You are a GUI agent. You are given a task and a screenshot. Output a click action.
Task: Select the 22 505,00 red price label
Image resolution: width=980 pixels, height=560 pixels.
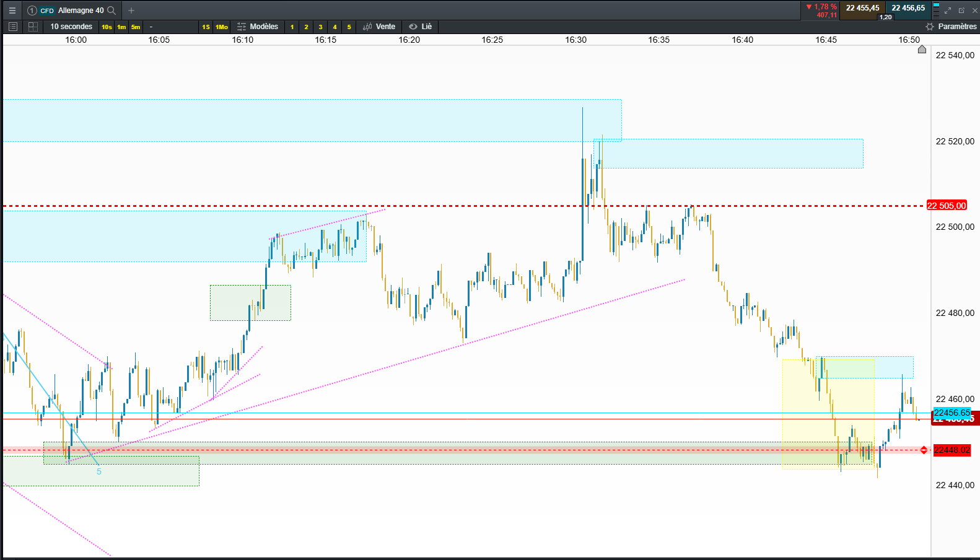[947, 206]
